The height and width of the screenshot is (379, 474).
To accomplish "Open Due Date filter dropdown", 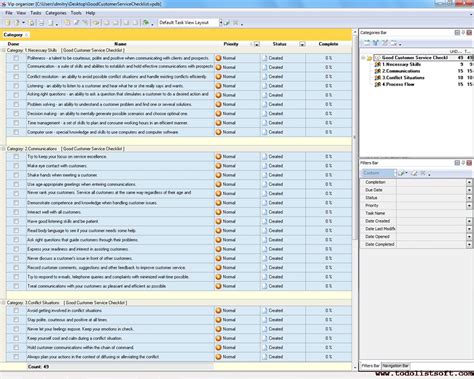I will pos(469,190).
